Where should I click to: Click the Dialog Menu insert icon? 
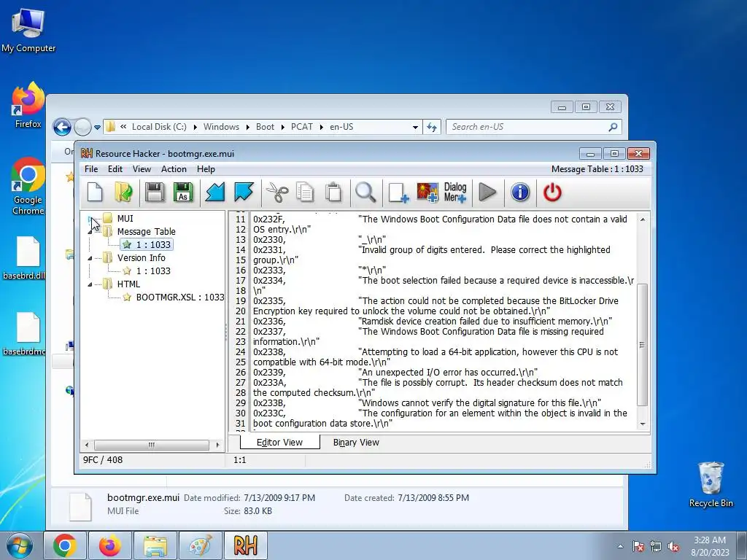coord(455,192)
